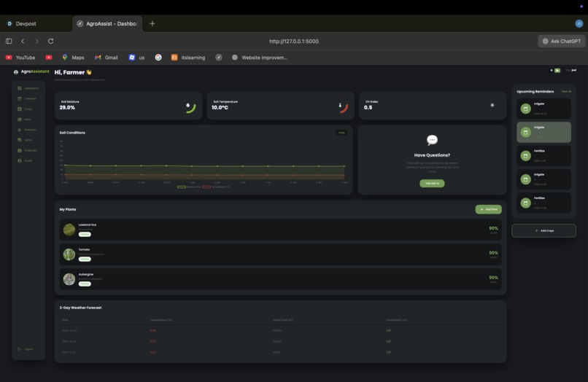The image size is (588, 382).
Task: Click the browser forward arrow
Action: pyautogui.click(x=36, y=42)
